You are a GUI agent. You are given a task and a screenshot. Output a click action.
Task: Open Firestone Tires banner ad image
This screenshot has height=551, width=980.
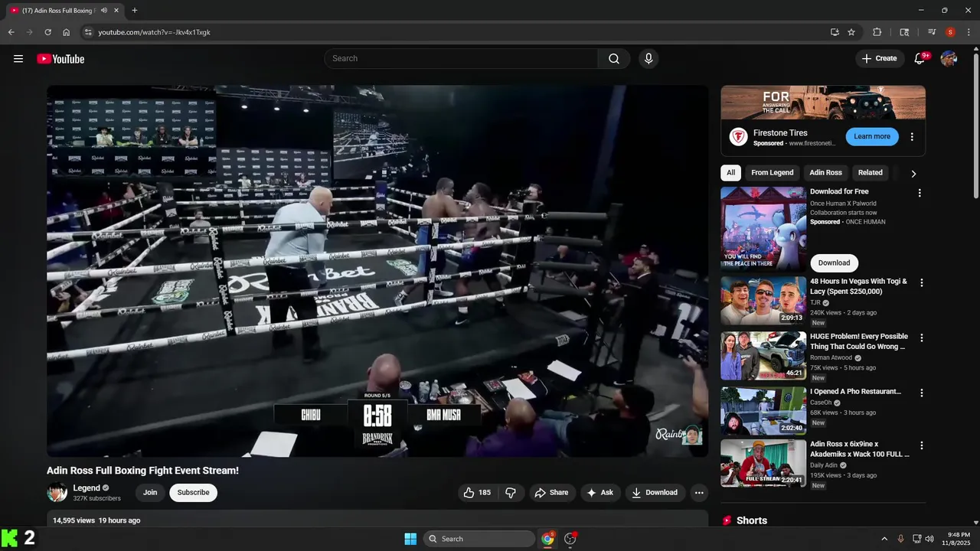click(x=823, y=102)
